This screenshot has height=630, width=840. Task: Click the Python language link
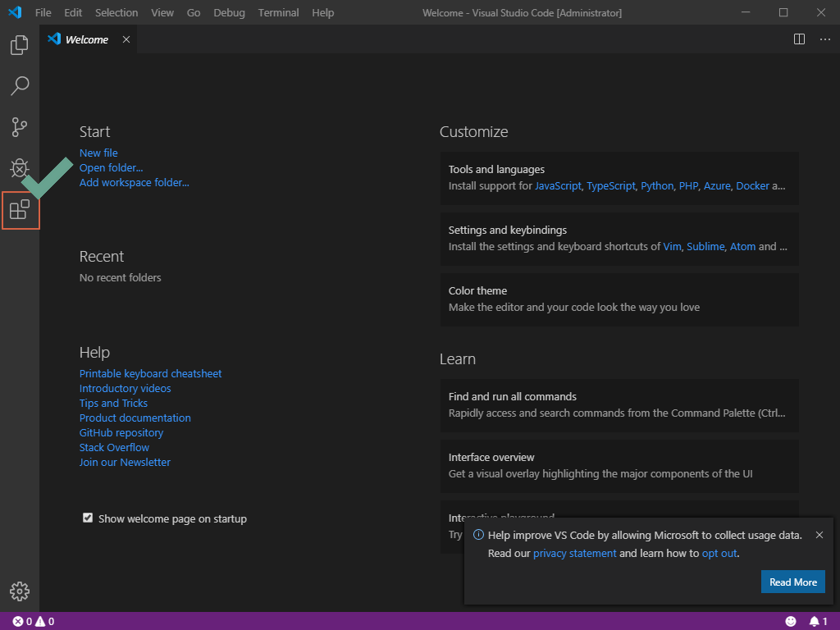(x=657, y=186)
